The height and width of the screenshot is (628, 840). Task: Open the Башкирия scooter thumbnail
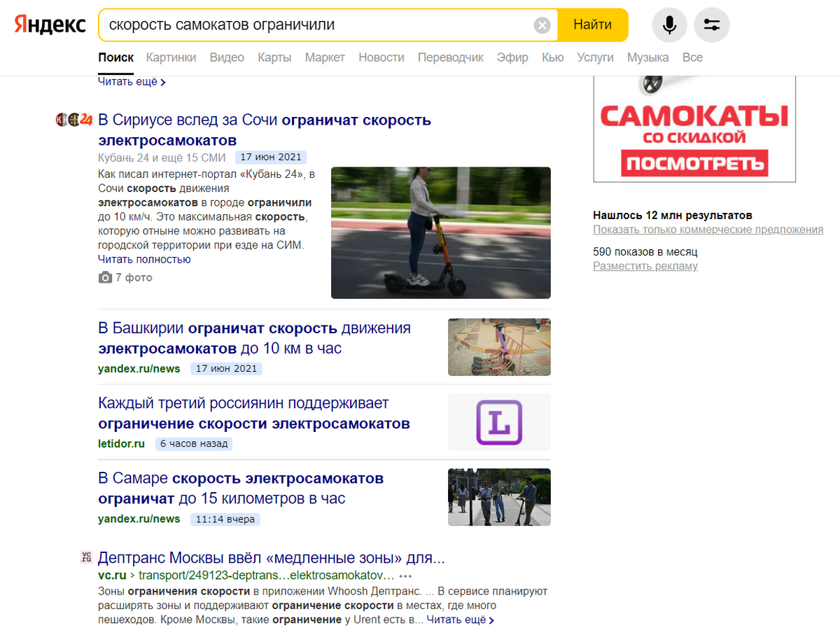click(499, 347)
